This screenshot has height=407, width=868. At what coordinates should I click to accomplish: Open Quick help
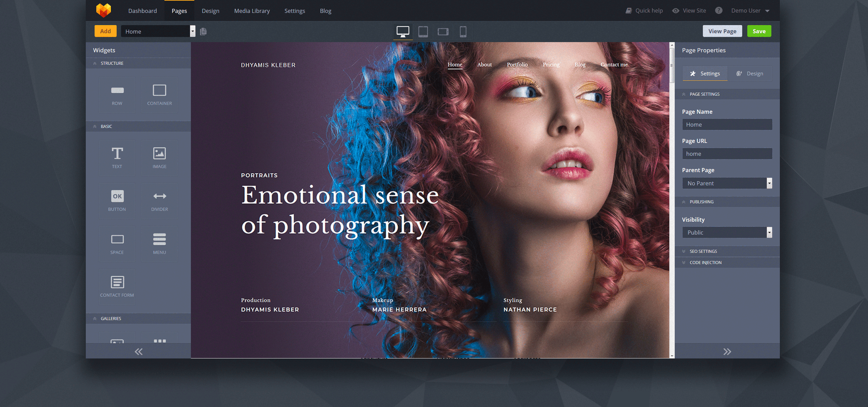(x=644, y=11)
